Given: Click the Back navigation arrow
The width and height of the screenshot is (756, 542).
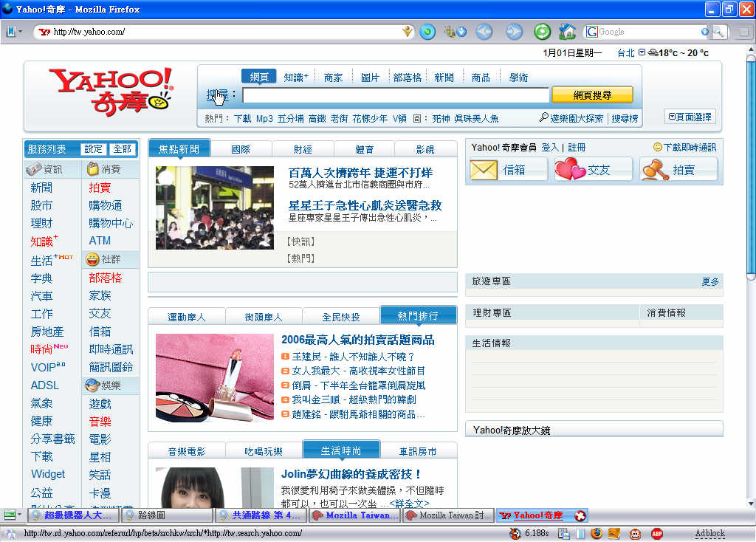Looking at the screenshot, I should (x=484, y=32).
